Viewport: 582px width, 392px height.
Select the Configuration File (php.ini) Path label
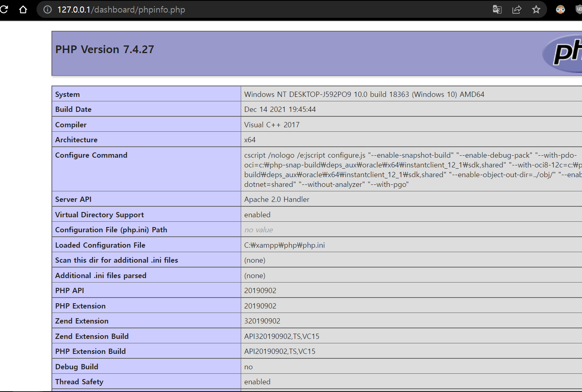tap(111, 230)
